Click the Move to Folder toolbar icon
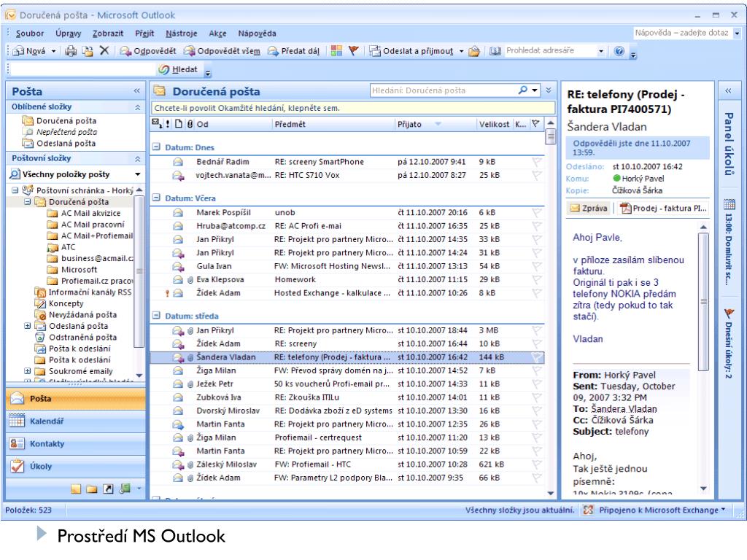This screenshot has width=747, height=560. 88,51
